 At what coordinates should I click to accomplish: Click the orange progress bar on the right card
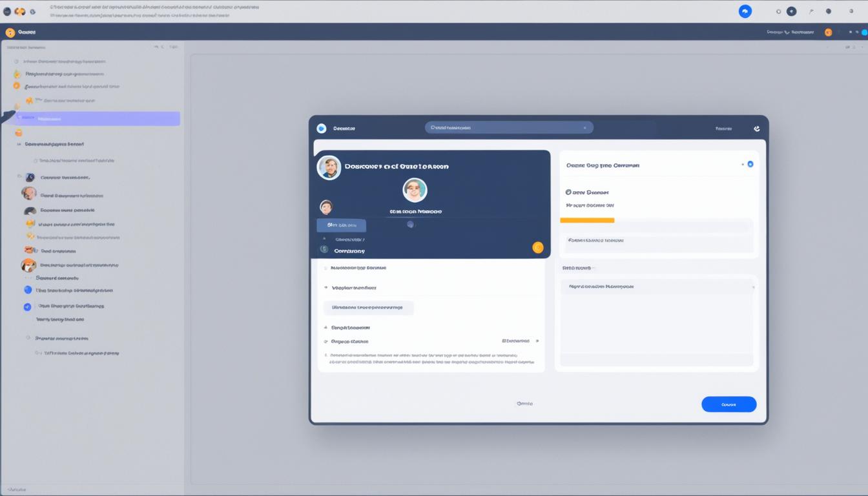pyautogui.click(x=587, y=220)
